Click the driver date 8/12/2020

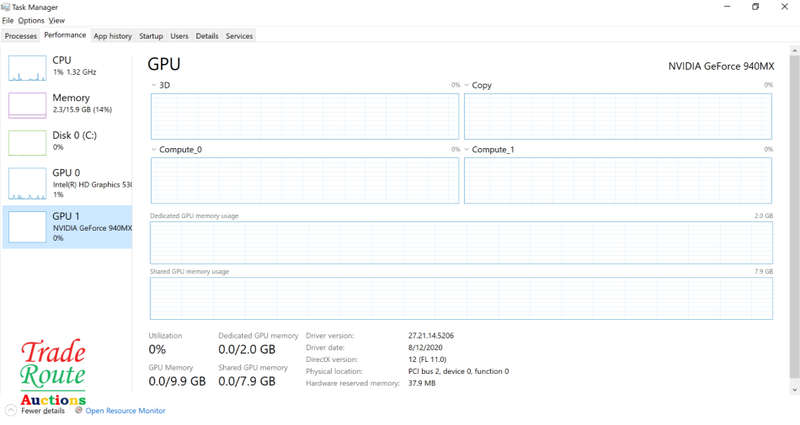pyautogui.click(x=425, y=347)
